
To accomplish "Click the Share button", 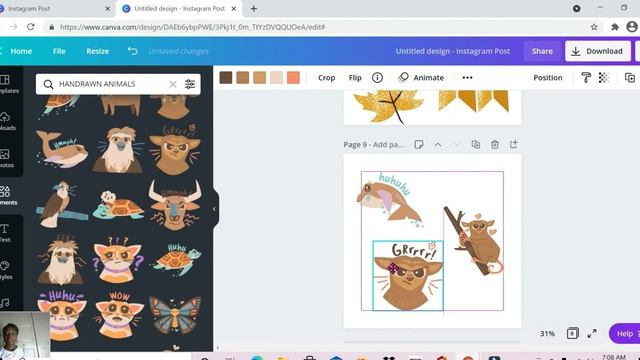I will (x=542, y=51).
